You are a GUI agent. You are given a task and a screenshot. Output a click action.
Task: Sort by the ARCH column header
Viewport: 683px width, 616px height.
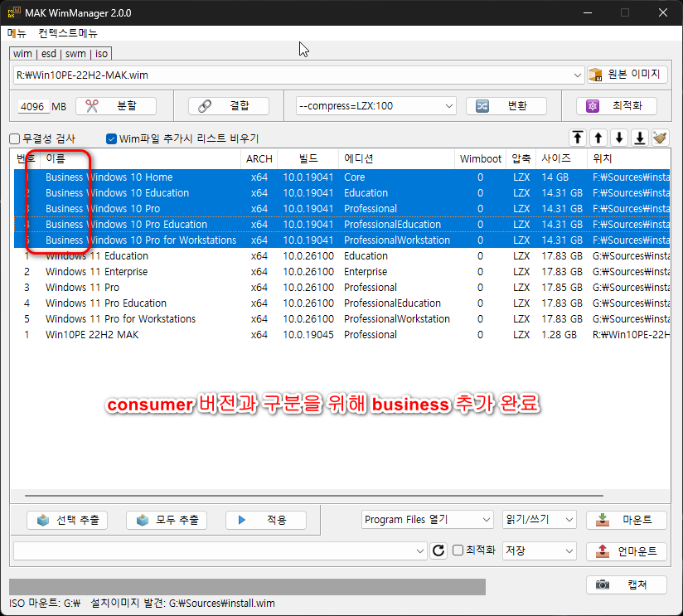pos(259,158)
